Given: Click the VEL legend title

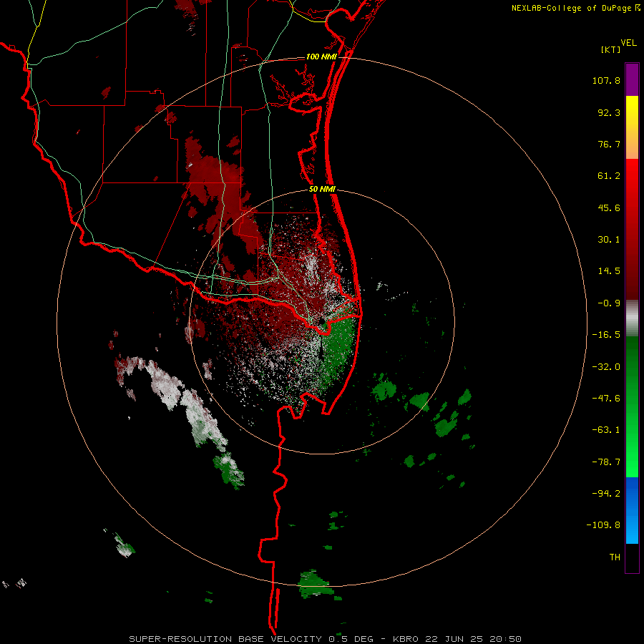Looking at the screenshot, I should click(628, 43).
